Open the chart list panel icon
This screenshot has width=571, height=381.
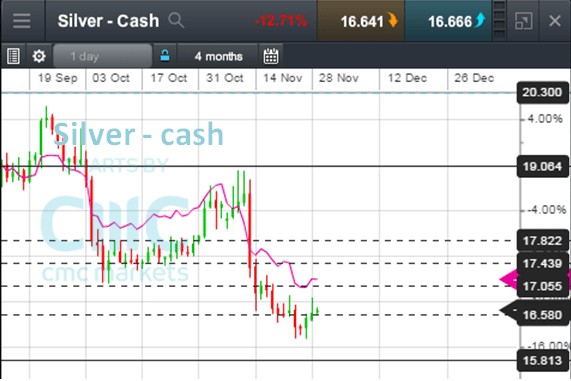(13, 56)
